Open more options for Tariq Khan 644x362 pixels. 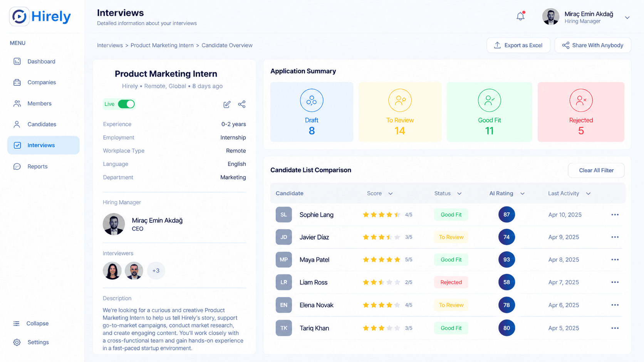pos(615,328)
